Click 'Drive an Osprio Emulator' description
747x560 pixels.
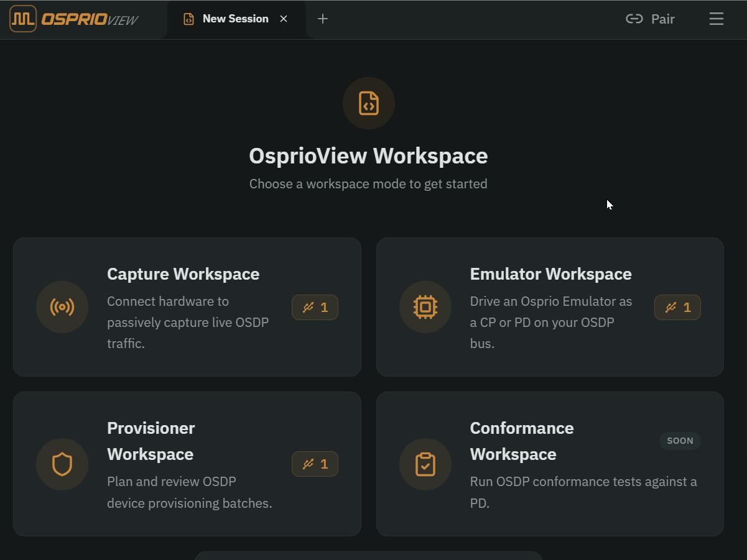551,322
